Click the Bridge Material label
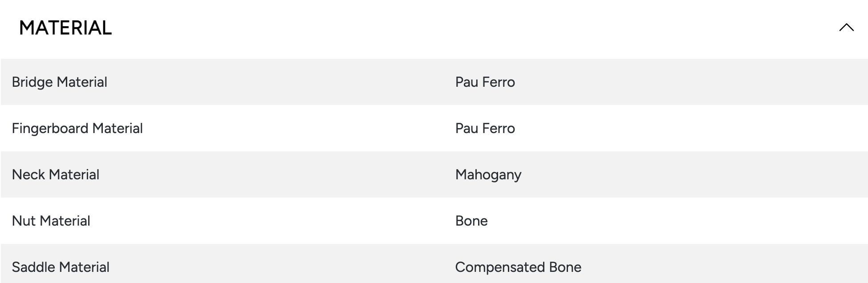The image size is (868, 283). pyautogui.click(x=59, y=82)
